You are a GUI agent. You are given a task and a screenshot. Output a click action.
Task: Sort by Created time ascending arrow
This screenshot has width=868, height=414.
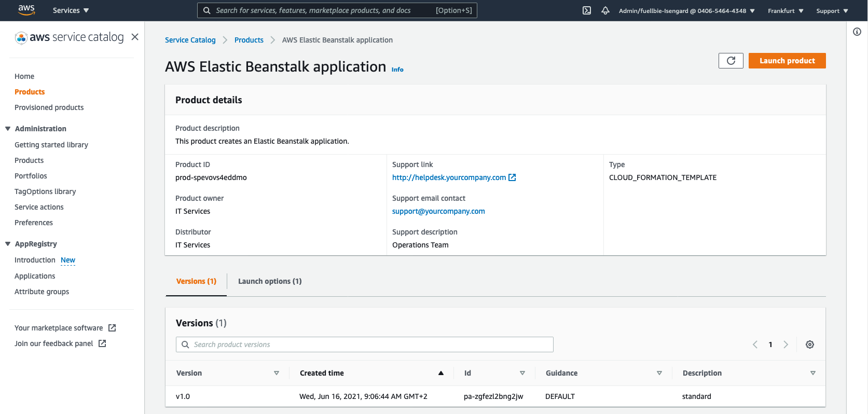(x=441, y=373)
